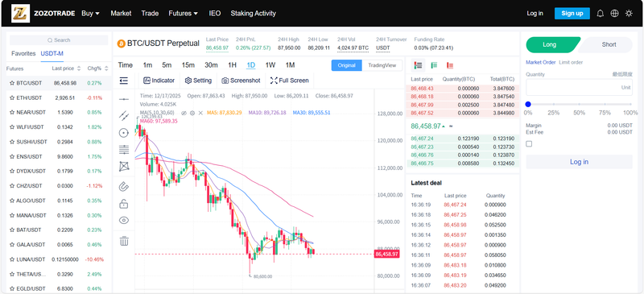Delete all drawings with trash icon

124,241
